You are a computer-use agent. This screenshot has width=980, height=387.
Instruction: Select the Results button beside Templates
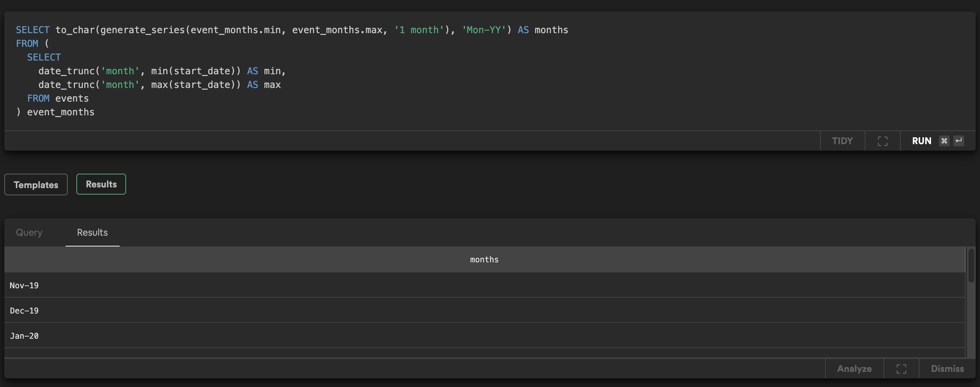click(101, 184)
